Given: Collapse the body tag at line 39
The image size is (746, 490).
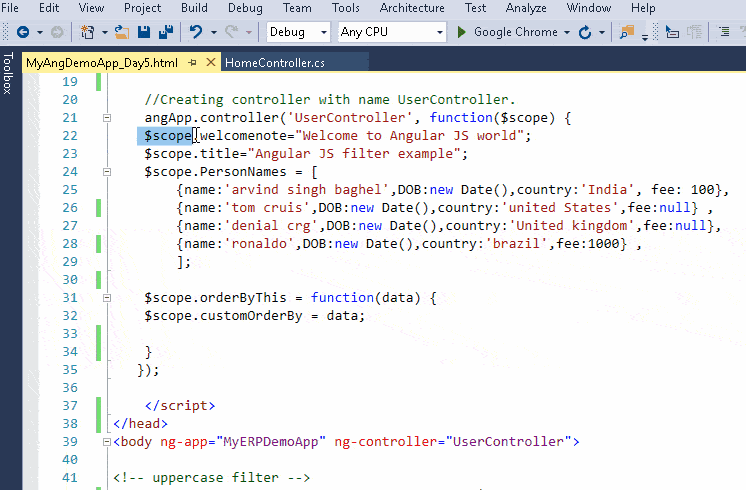Looking at the screenshot, I should (x=107, y=442).
